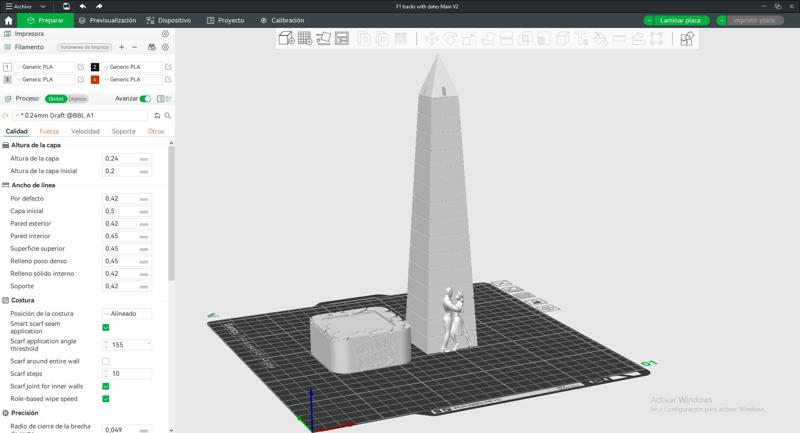Open the 0.24mm Draft preset dropdown
The height and width of the screenshot is (433, 800).
pos(80,116)
